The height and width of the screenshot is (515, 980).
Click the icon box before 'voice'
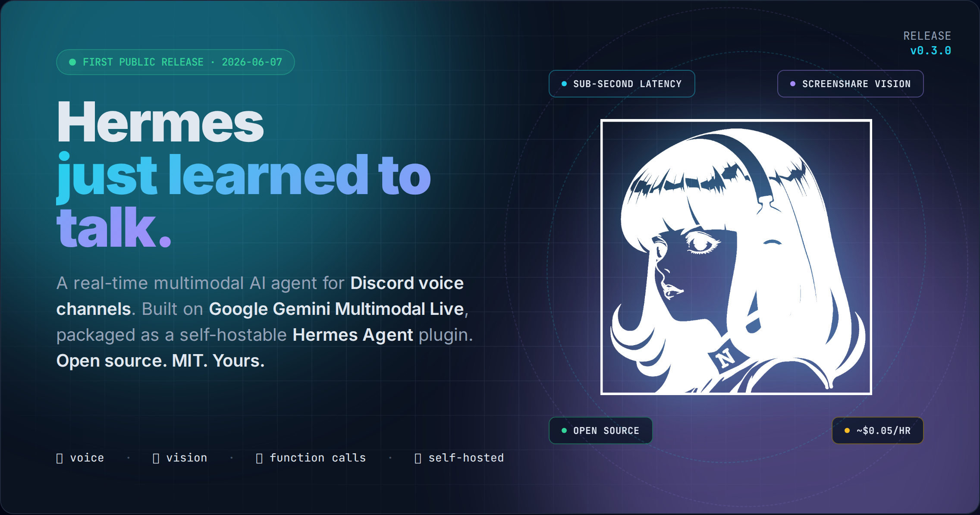pyautogui.click(x=60, y=458)
